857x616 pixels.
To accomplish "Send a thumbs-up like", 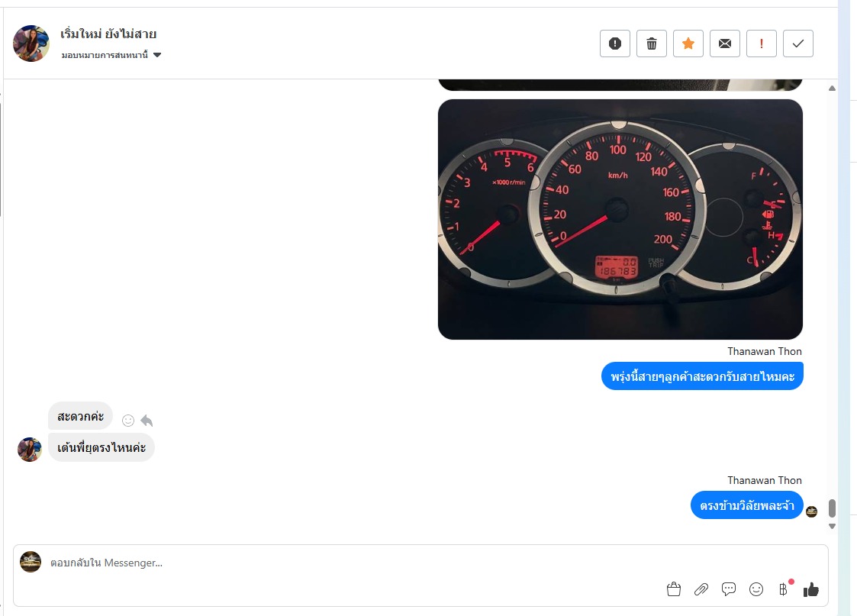I will (x=811, y=589).
